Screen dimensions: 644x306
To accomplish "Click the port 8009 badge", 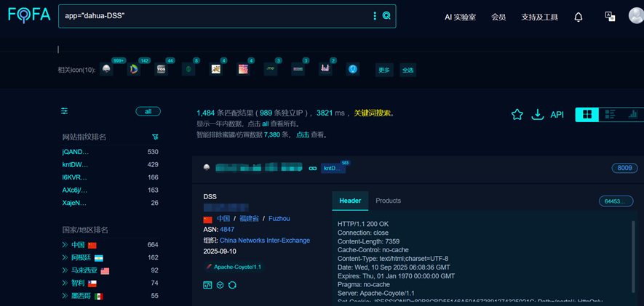I will pyautogui.click(x=624, y=168).
